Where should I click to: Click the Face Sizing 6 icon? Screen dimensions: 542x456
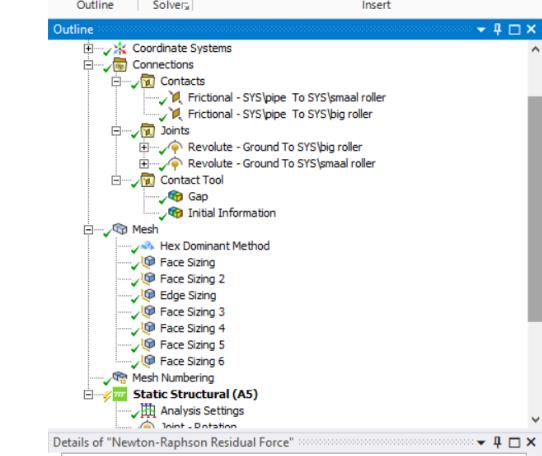(x=148, y=361)
